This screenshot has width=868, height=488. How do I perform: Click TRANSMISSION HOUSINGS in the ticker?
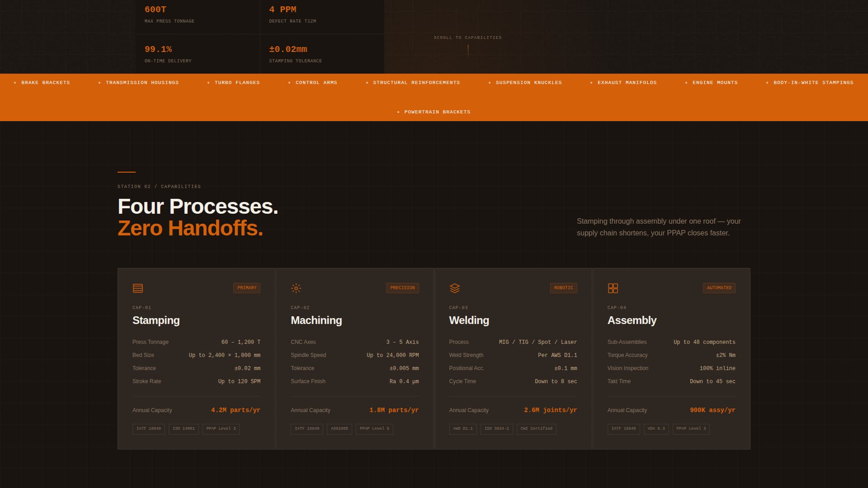click(142, 83)
